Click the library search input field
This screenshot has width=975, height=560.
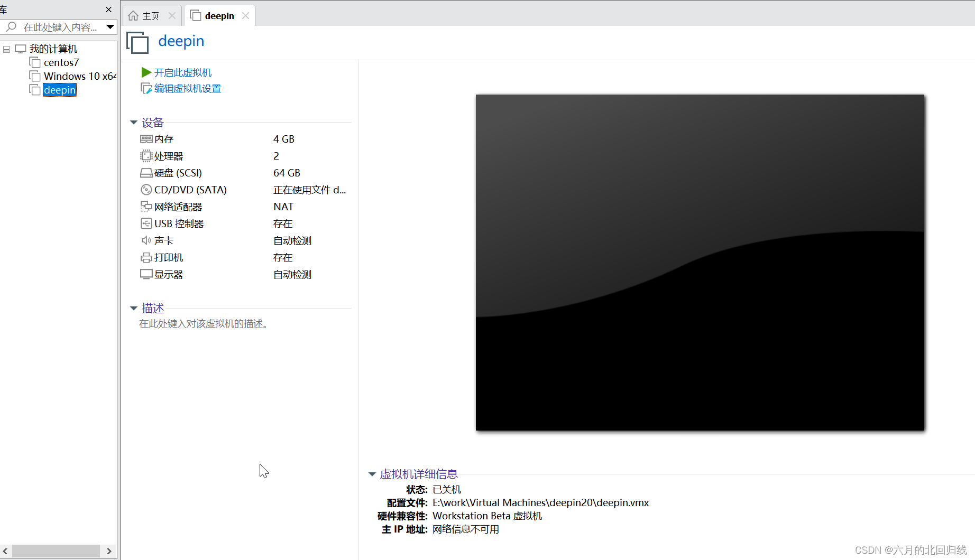click(60, 26)
